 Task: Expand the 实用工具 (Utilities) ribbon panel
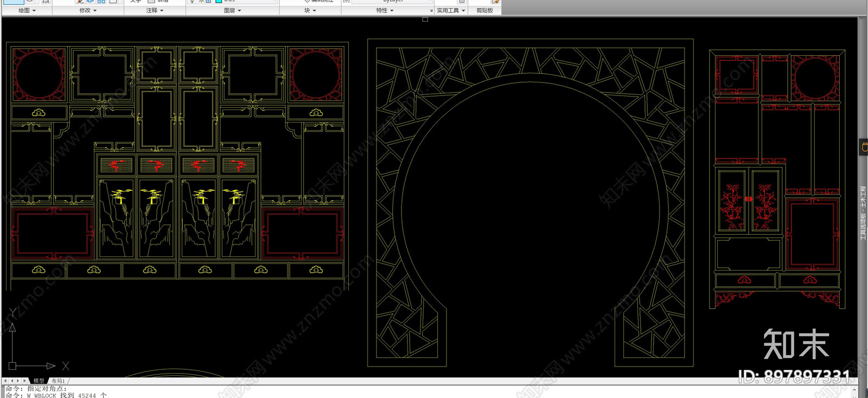(x=451, y=10)
